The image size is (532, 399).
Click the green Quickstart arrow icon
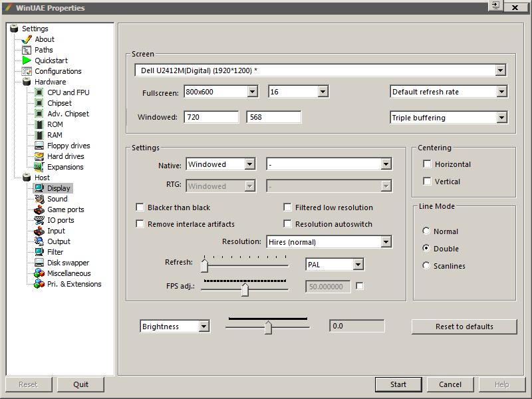click(x=27, y=61)
